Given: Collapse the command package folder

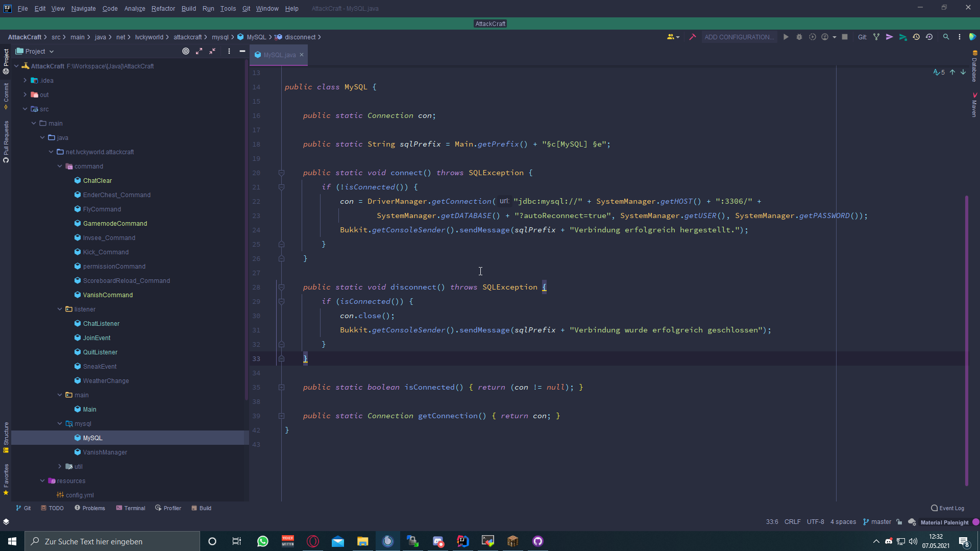Looking at the screenshot, I should coord(60,166).
